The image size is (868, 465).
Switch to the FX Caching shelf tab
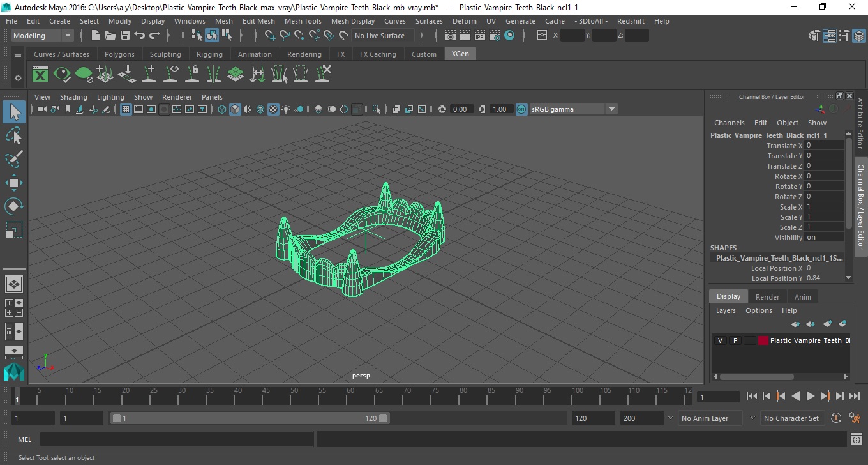click(378, 54)
